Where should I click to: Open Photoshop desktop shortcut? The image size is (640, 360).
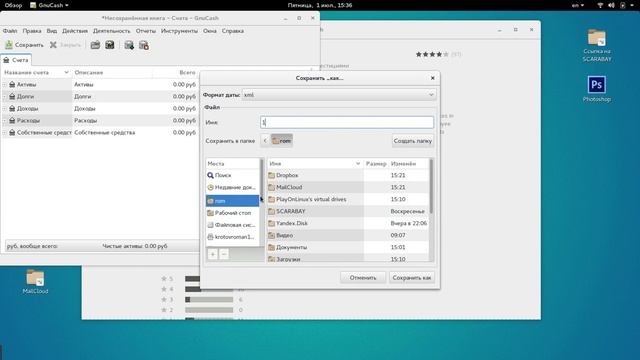click(x=596, y=89)
